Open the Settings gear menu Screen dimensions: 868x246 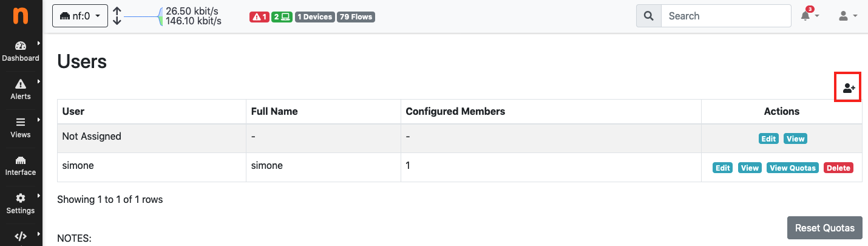pyautogui.click(x=21, y=203)
